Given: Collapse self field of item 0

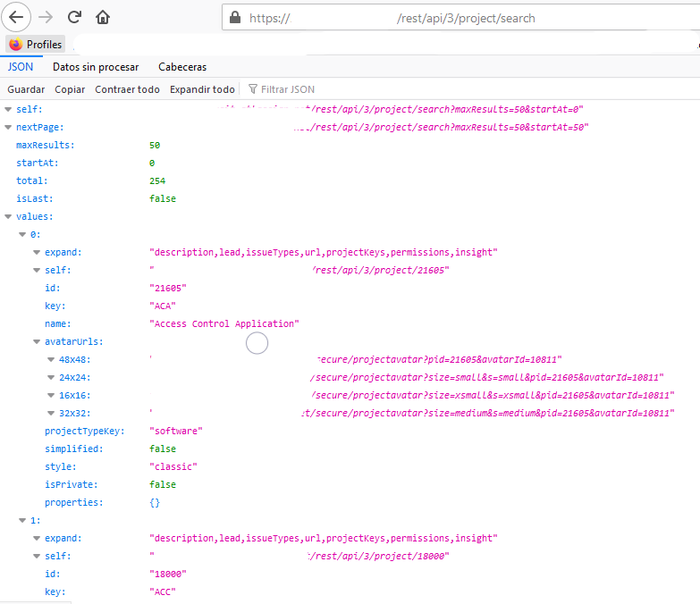Looking at the screenshot, I should tap(37, 270).
